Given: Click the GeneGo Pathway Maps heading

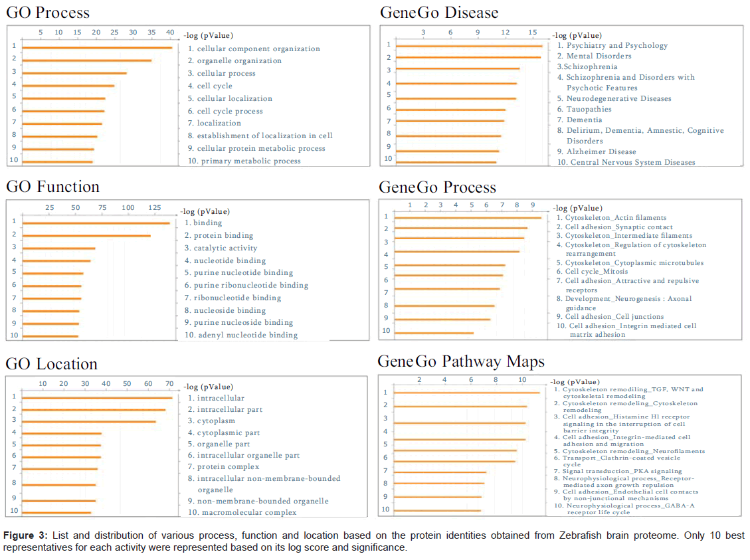Looking at the screenshot, I should coord(460,361).
